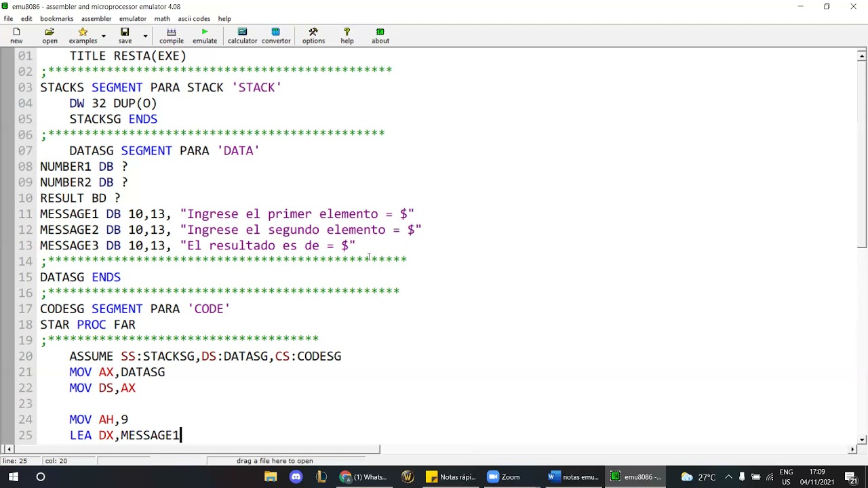
Task: Open Notas rápidas sticky notes in taskbar
Action: coord(451,477)
